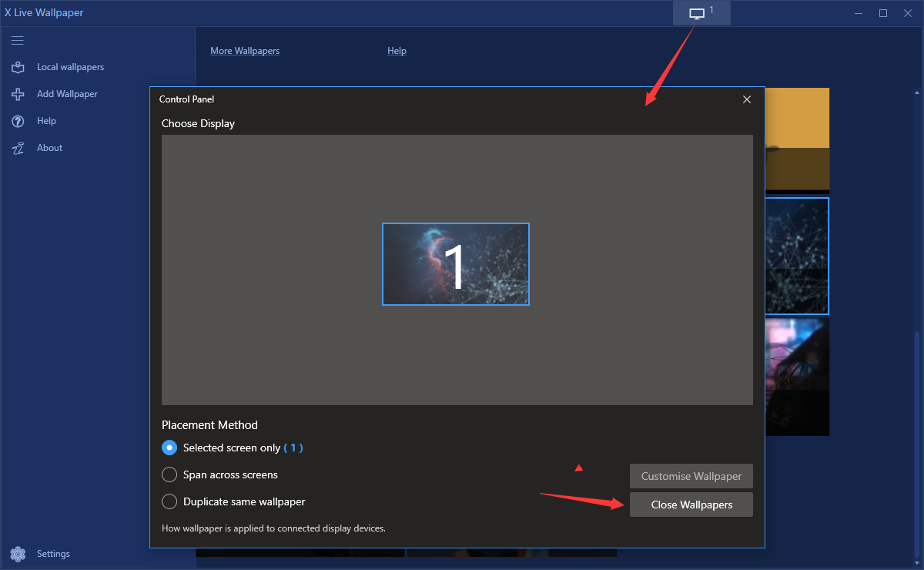Click the monitor display icon in title bar
Screen dimensions: 924x570
coord(697,13)
